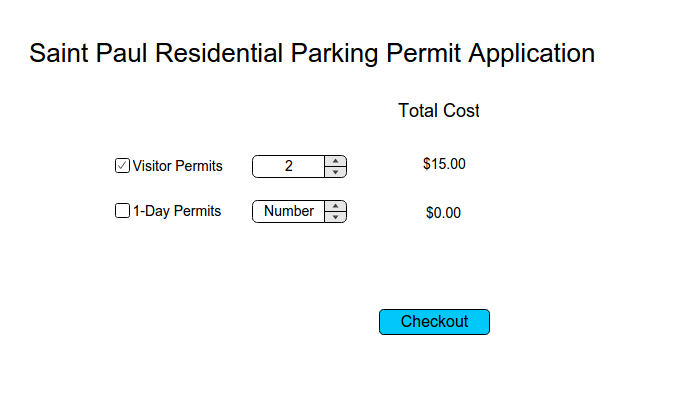The width and height of the screenshot is (696, 395).
Task: Click the blue Checkout button
Action: (x=434, y=322)
